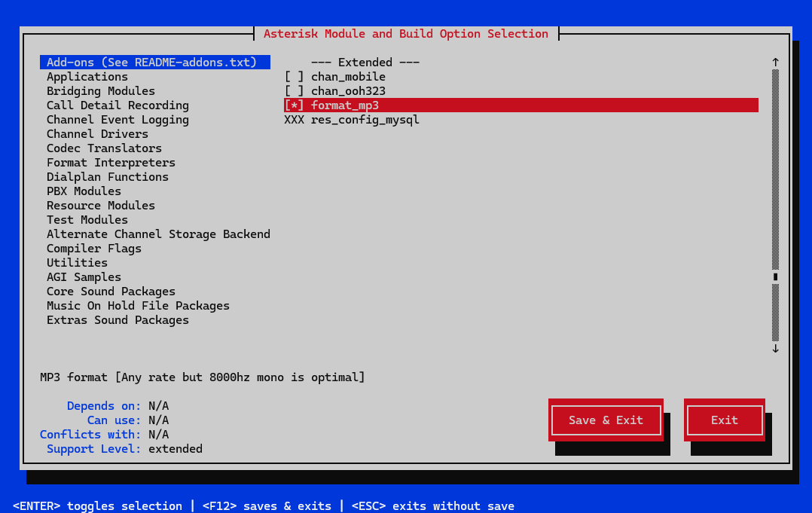
Task: Select Format Interpreters category
Action: (x=111, y=163)
